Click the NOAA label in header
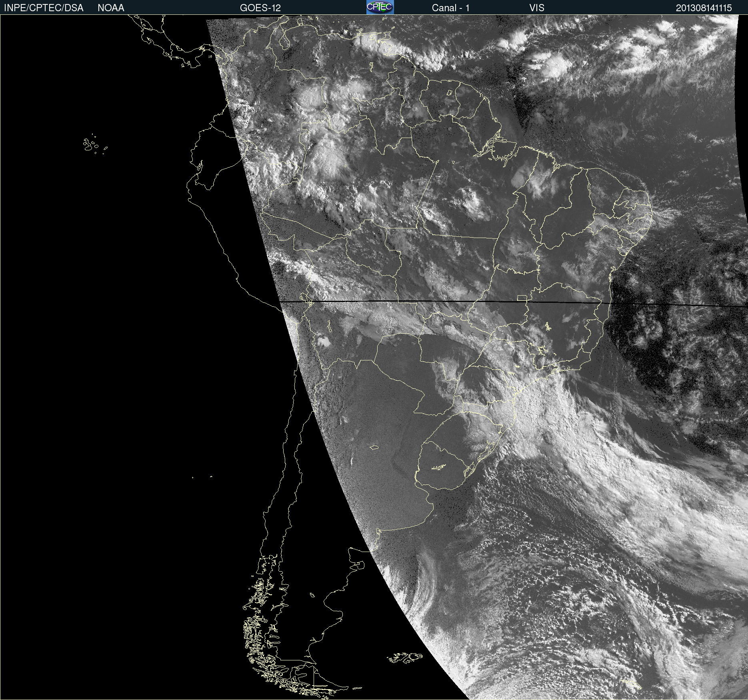 pos(111,8)
